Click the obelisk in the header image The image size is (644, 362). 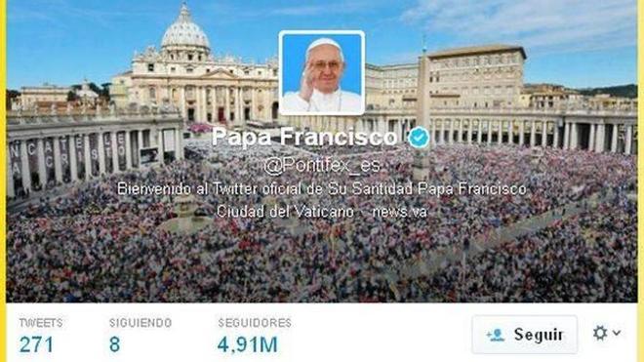[423, 111]
